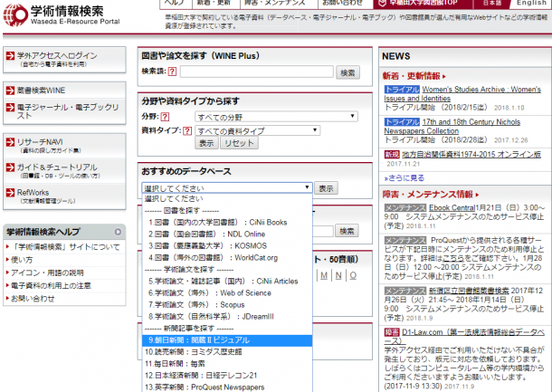Click メンテナンス badge beside Ebook Central
552x392 pixels.
(405, 208)
